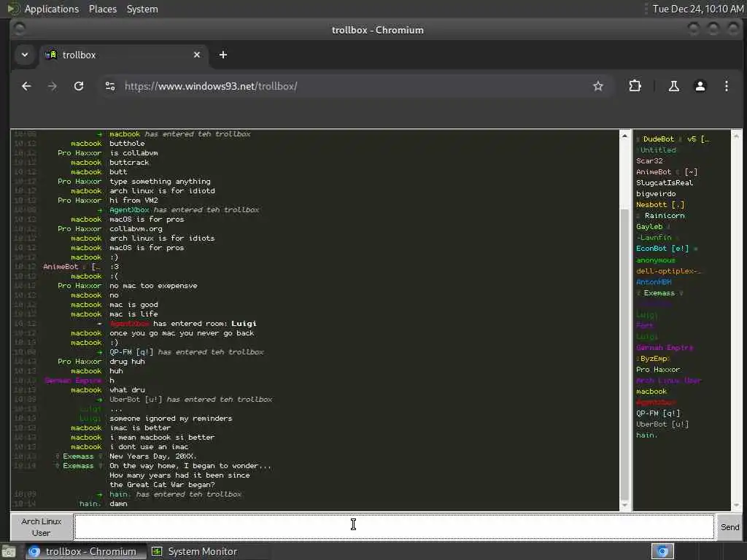Image resolution: width=747 pixels, height=560 pixels.
Task: Select the trollbox tab
Action: (124, 55)
